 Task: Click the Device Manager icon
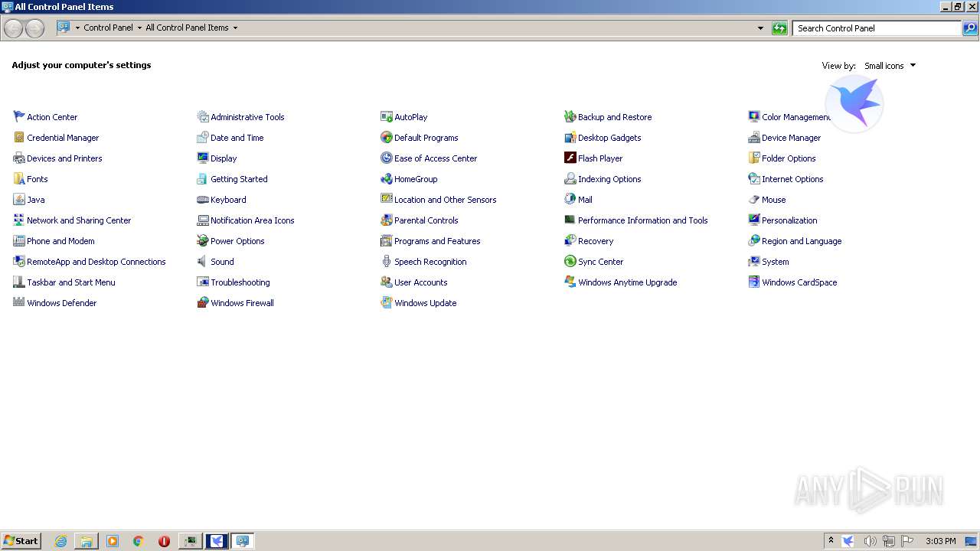[754, 138]
